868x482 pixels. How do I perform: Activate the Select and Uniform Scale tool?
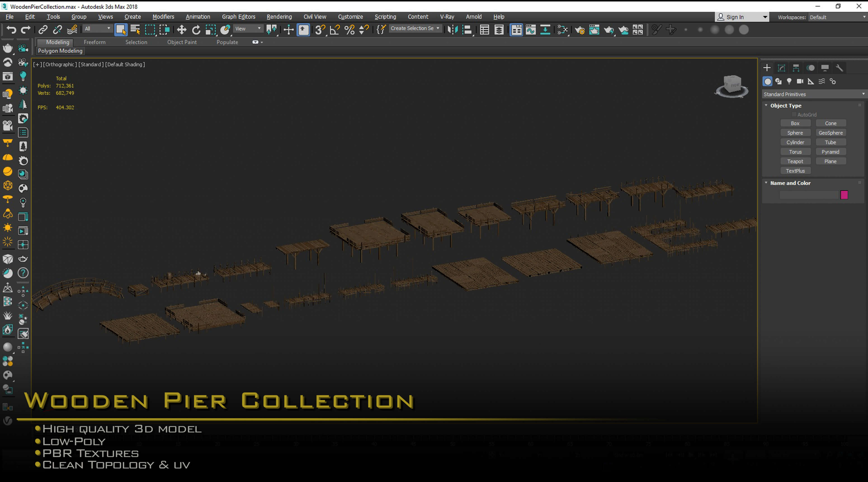211,30
